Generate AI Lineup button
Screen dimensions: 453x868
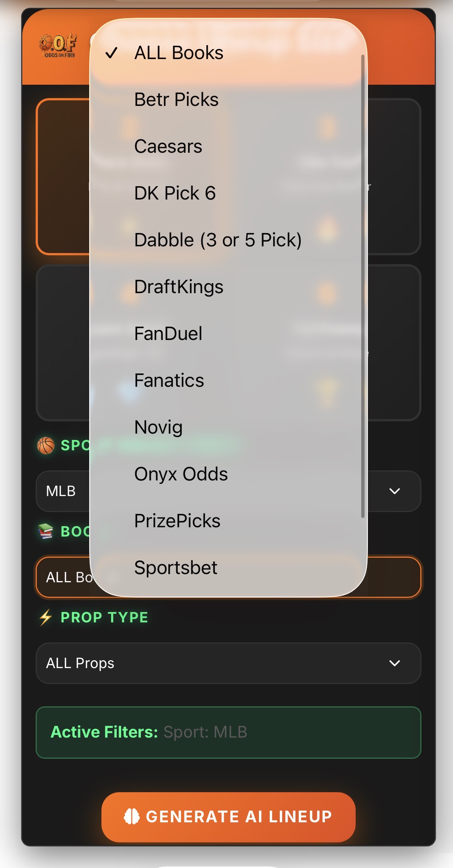click(228, 817)
